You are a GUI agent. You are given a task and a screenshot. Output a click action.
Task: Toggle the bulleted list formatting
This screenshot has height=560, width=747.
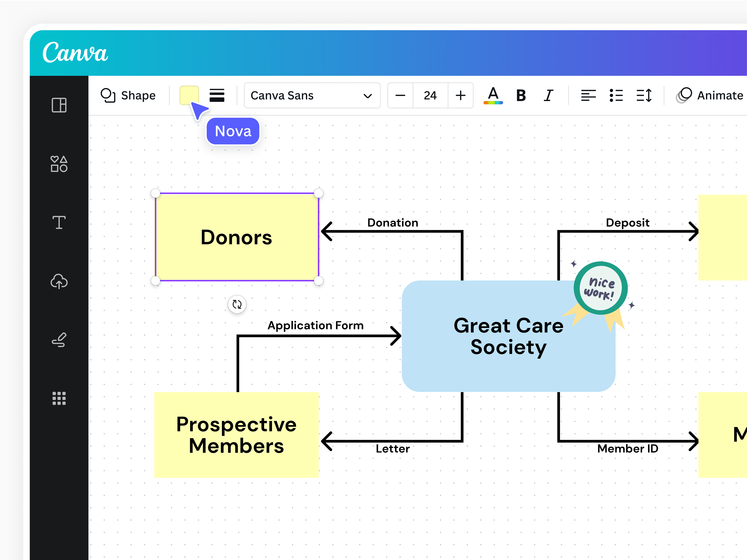point(616,96)
